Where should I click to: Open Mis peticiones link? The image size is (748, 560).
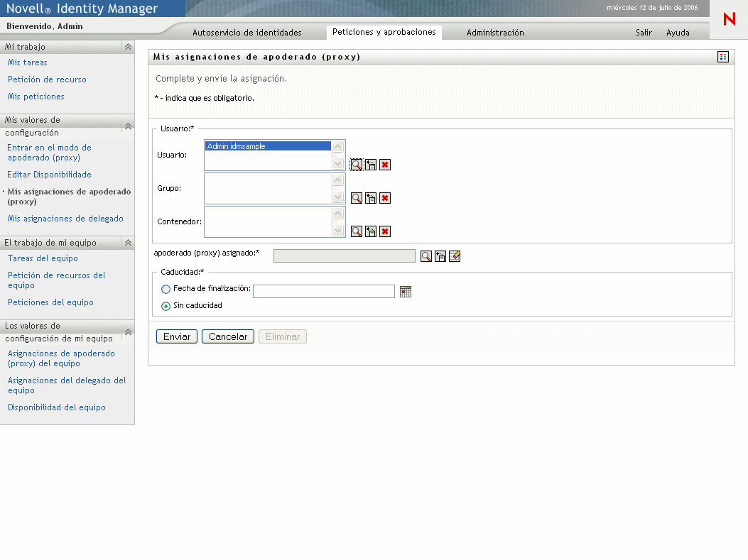coord(36,97)
